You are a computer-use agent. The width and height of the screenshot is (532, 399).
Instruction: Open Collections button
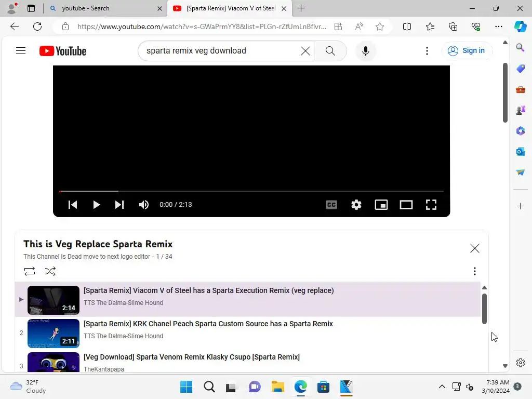pyautogui.click(x=453, y=26)
